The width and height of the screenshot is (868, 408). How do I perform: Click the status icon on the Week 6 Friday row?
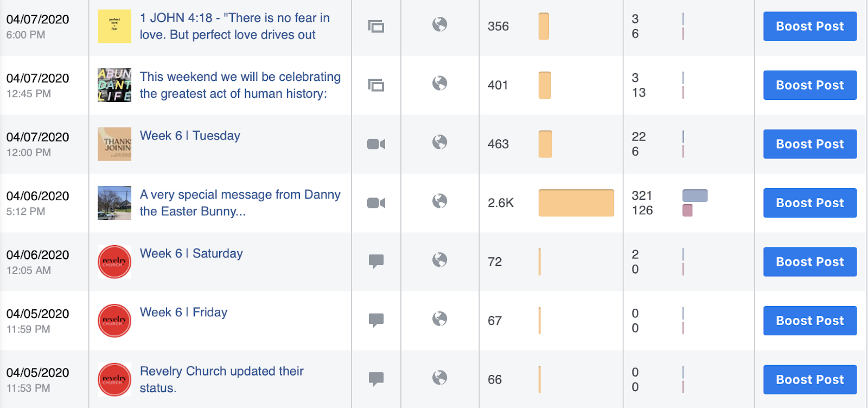click(x=376, y=320)
